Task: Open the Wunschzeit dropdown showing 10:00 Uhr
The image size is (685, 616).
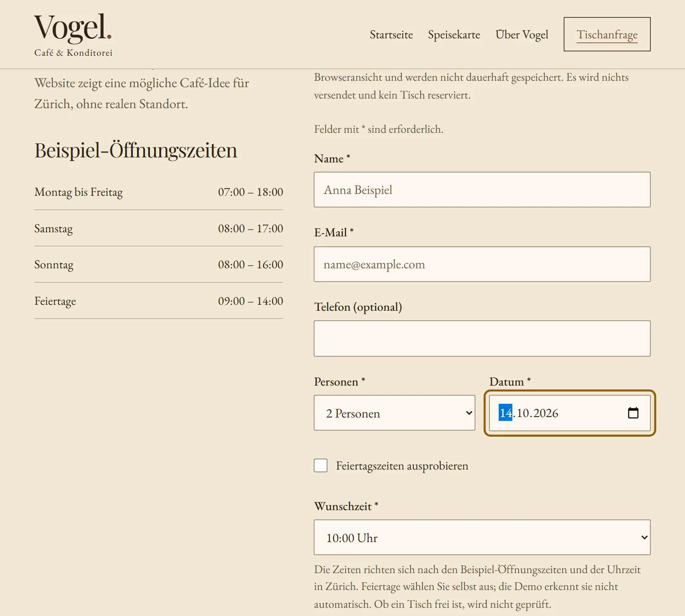Action: pos(482,538)
